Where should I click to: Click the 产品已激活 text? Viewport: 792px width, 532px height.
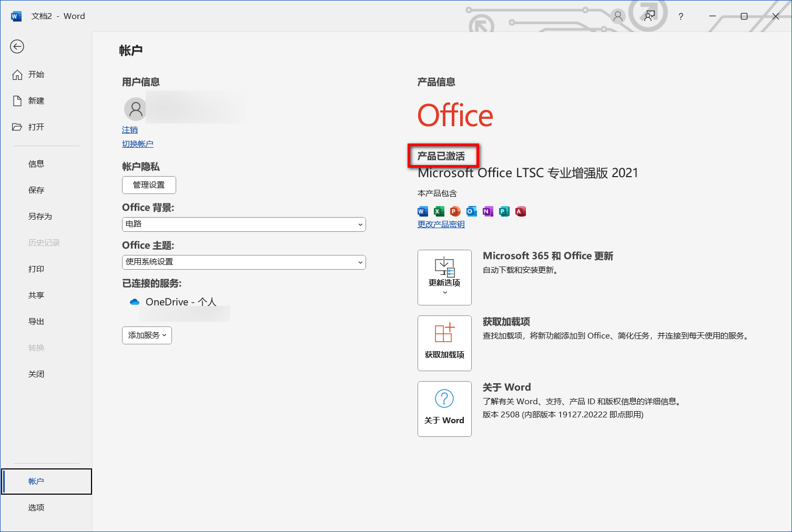point(441,156)
